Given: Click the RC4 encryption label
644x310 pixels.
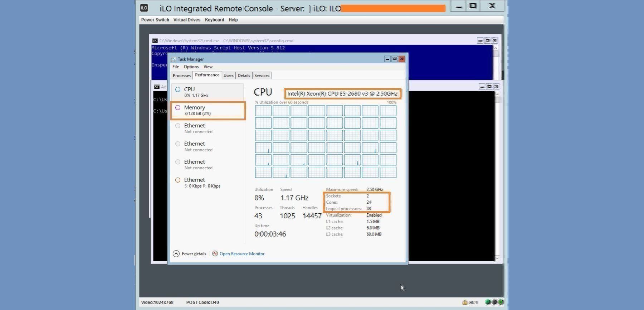Looking at the screenshot, I should 473,302.
